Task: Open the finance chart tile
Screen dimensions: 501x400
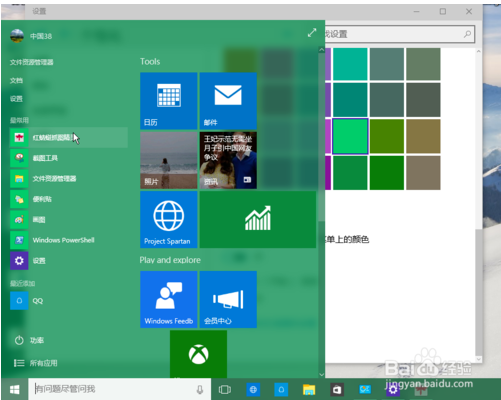Action: click(x=258, y=219)
